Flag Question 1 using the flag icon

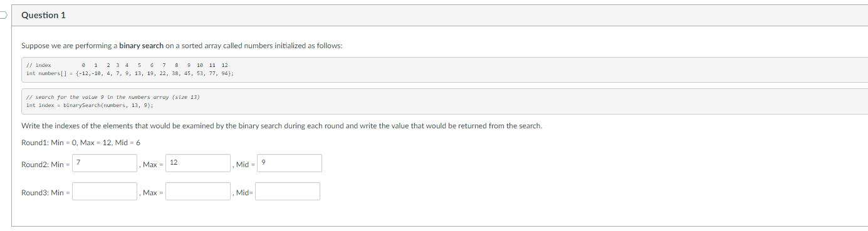(x=3, y=16)
